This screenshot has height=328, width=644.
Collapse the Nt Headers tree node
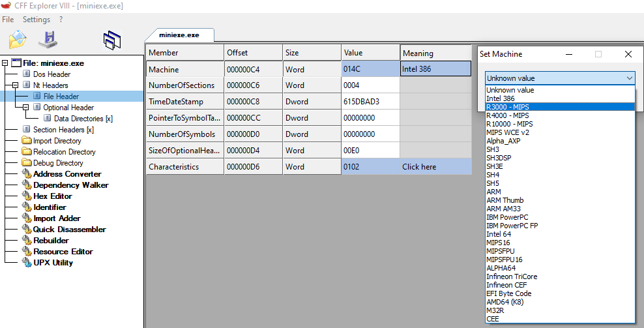(16, 85)
